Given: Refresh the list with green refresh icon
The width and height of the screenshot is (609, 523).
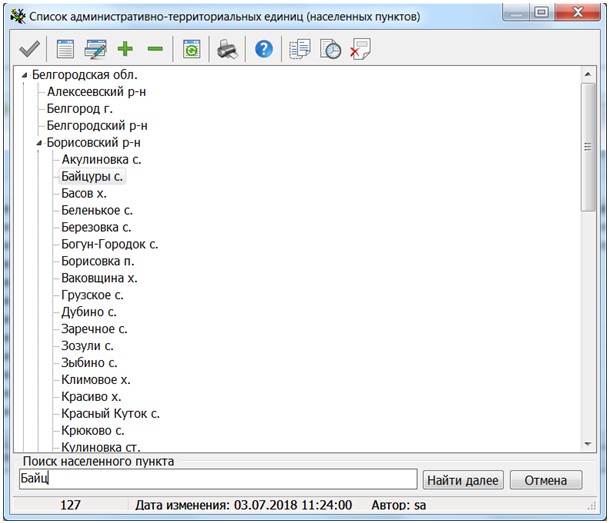Looking at the screenshot, I should (x=191, y=49).
